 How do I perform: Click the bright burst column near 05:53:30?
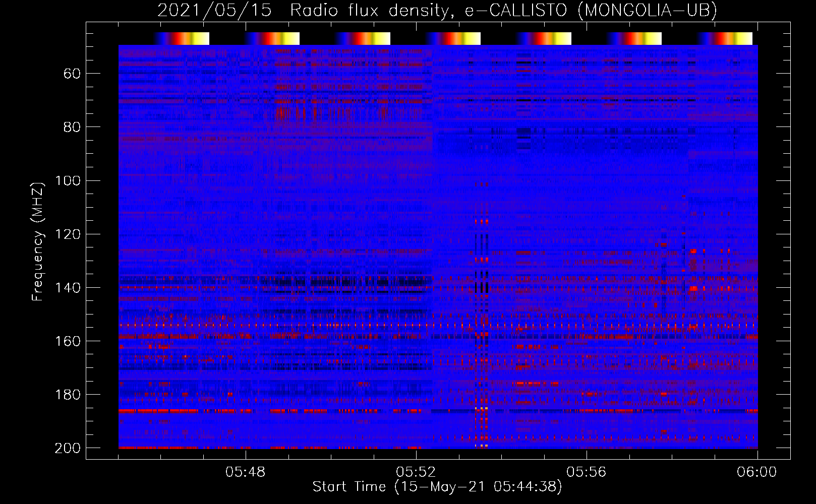[482, 315]
